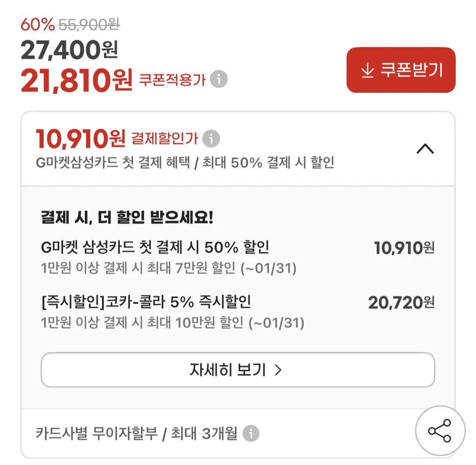Click the 10,910원 discount price

(x=404, y=249)
